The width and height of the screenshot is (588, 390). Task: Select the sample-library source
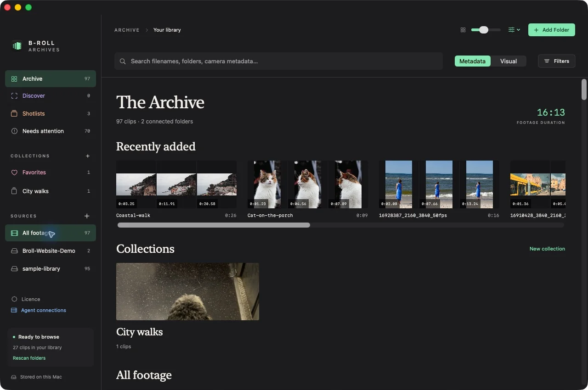pyautogui.click(x=51, y=269)
